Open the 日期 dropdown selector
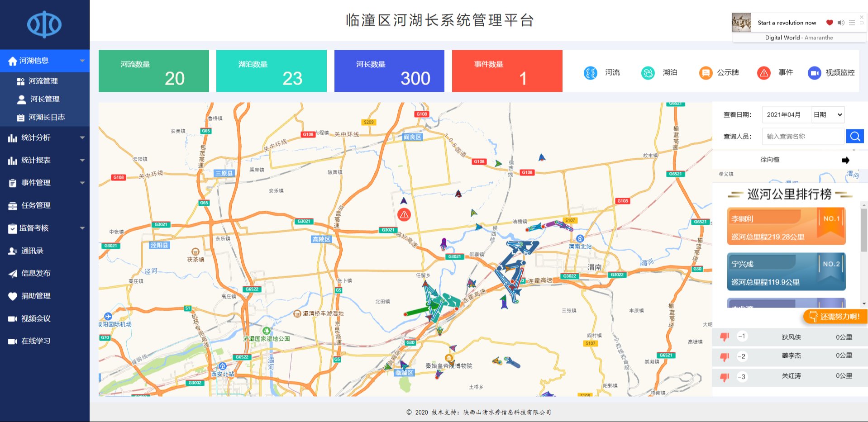Image resolution: width=868 pixels, height=422 pixels. click(828, 115)
